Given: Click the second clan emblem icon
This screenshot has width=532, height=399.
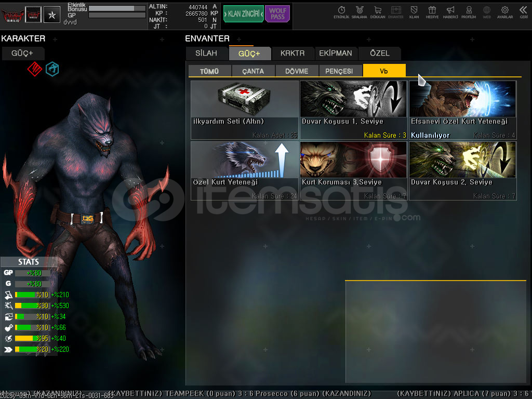Looking at the screenshot, I should (x=33, y=15).
